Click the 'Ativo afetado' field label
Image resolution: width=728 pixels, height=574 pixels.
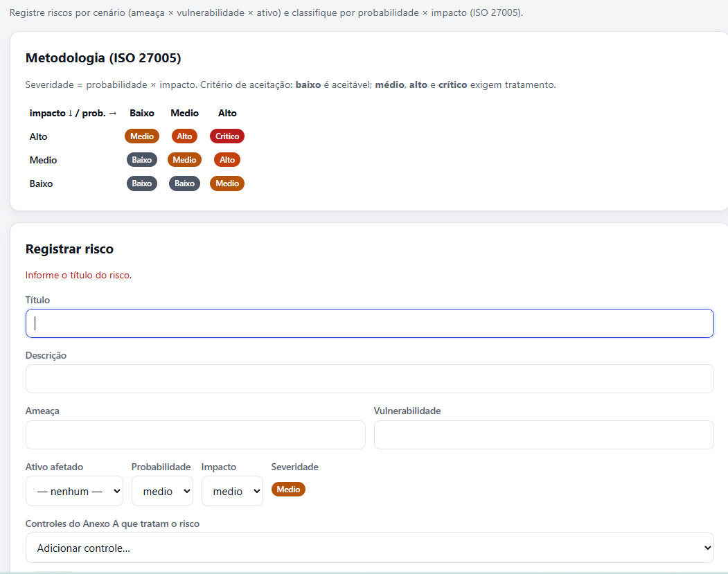point(54,467)
